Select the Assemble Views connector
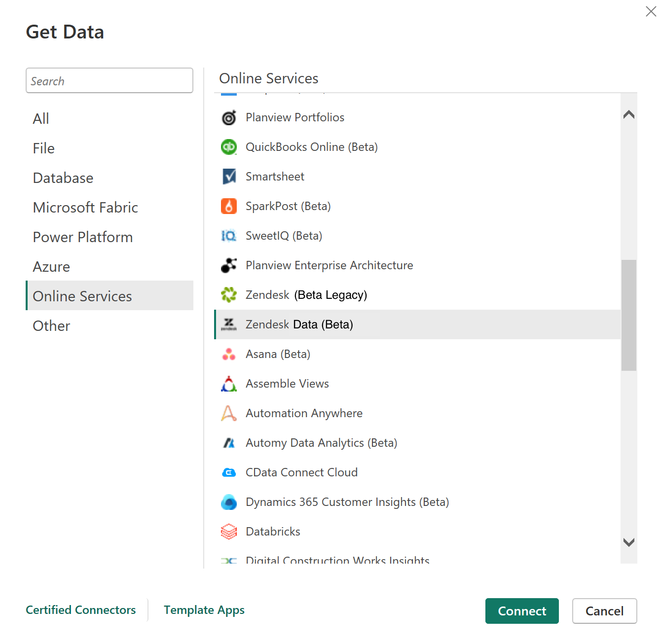The image size is (660, 644). (x=287, y=384)
